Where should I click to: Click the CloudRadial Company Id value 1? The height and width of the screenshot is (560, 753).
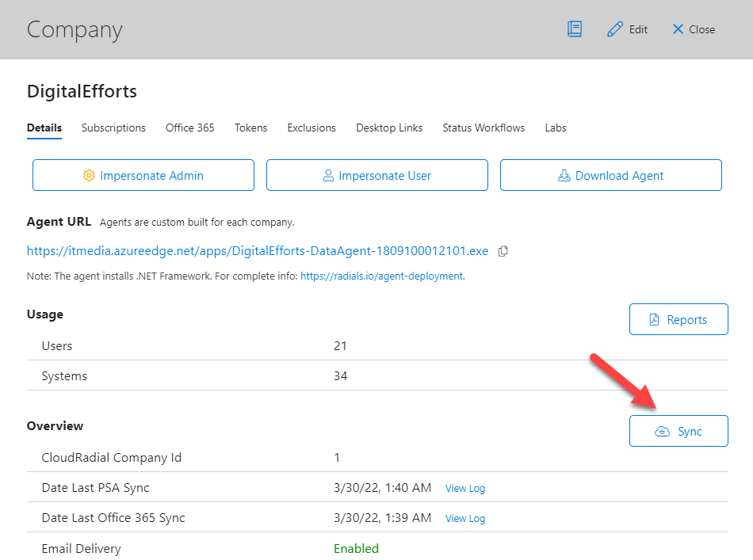(337, 458)
